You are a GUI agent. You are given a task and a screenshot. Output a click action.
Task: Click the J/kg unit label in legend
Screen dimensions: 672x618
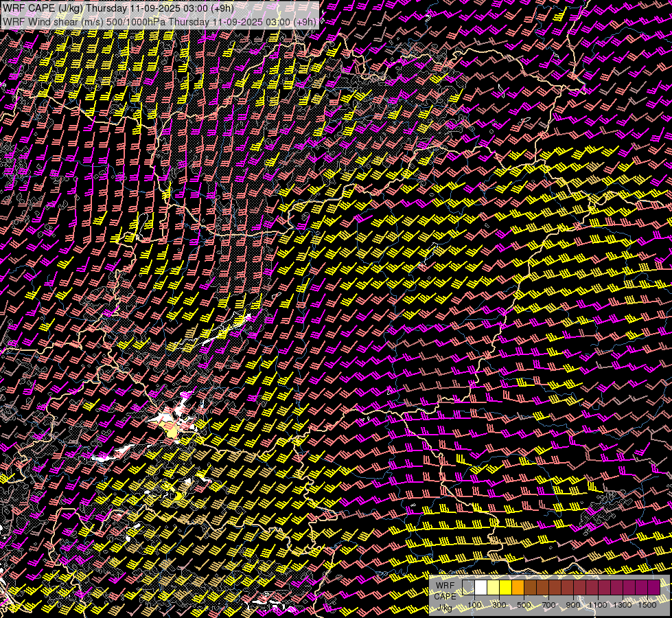point(445,608)
